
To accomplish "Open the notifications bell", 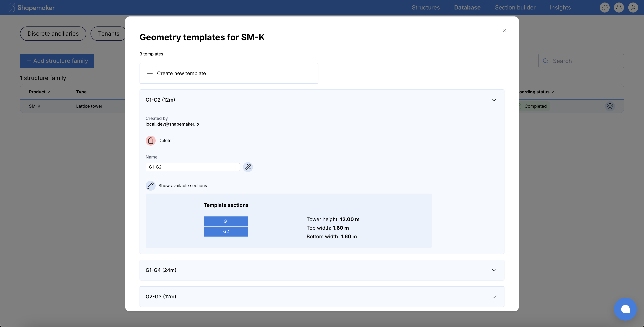I will point(619,8).
